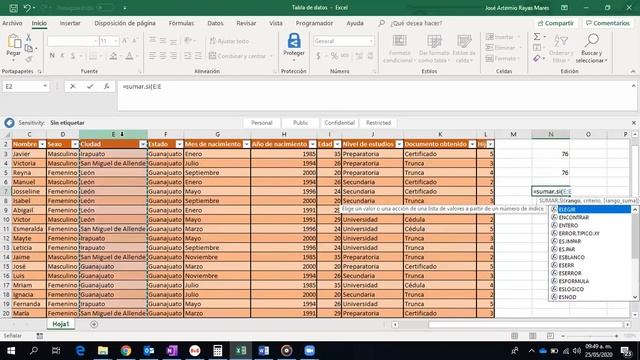Click the fill color bucket swatch

click(113, 56)
